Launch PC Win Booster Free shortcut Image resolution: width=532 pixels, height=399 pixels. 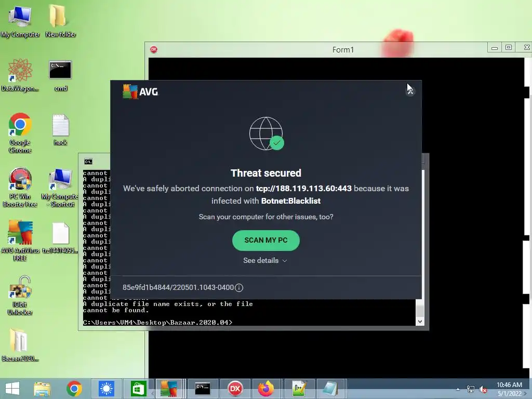[20, 187]
